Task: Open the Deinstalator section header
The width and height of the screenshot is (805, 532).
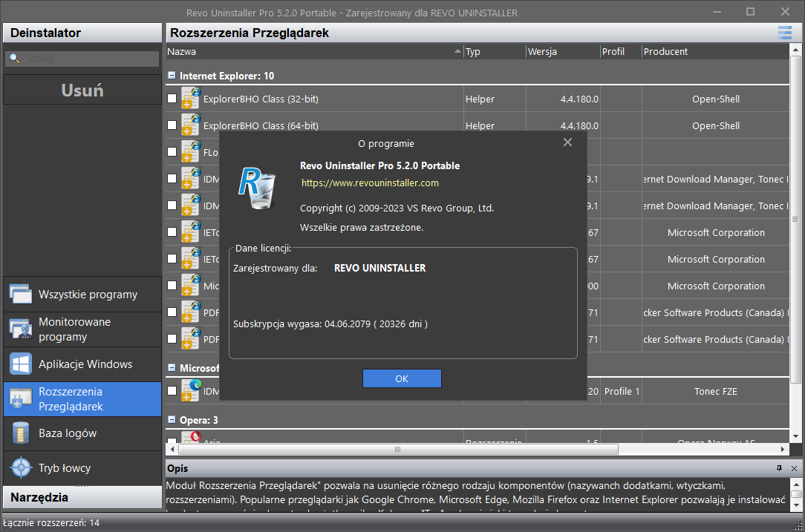Action: (x=82, y=33)
